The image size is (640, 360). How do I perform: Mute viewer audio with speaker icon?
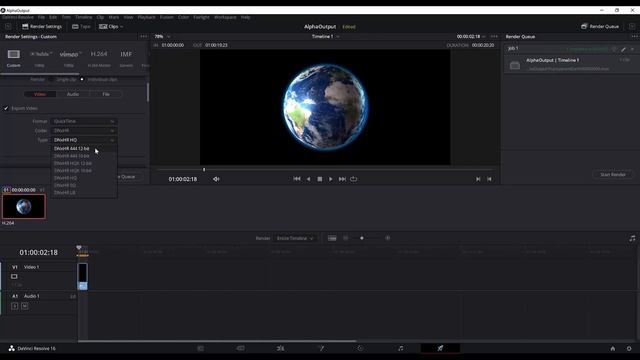(x=216, y=179)
